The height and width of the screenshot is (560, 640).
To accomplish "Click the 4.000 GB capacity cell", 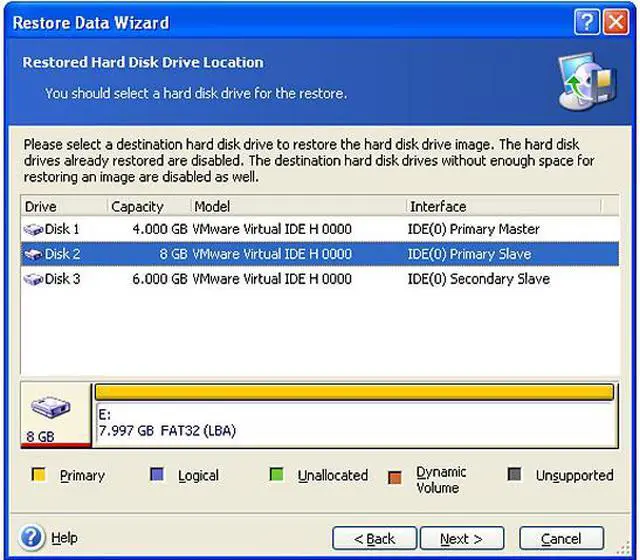I will point(160,229).
